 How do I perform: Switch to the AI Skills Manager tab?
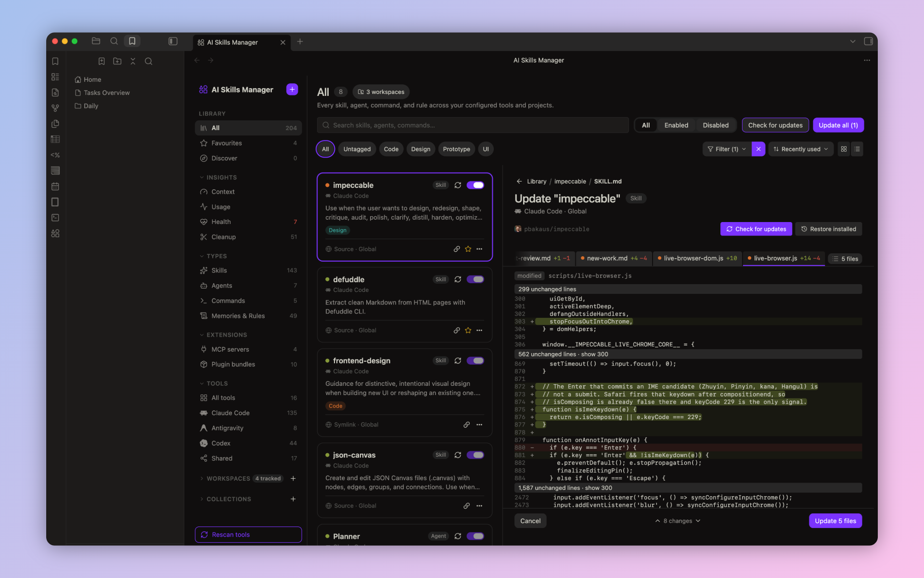click(242, 42)
